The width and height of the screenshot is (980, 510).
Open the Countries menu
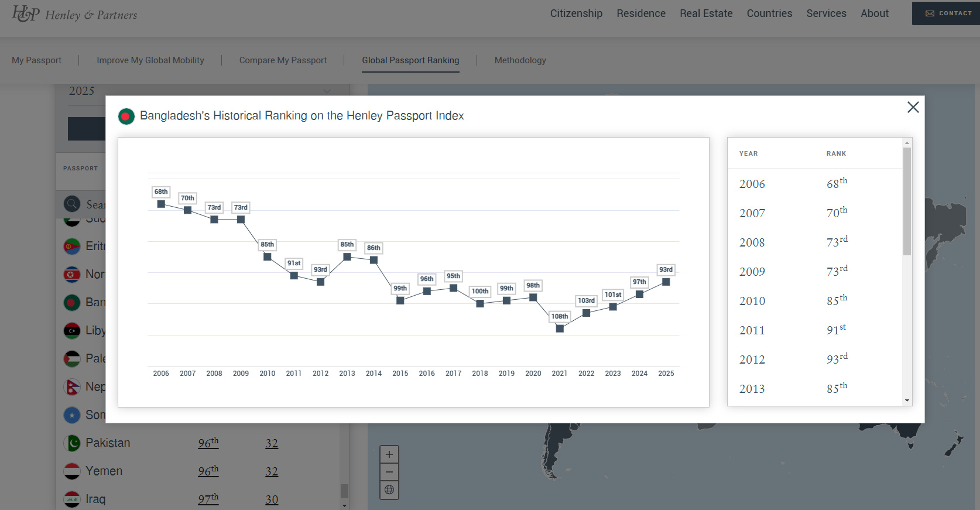pyautogui.click(x=769, y=13)
